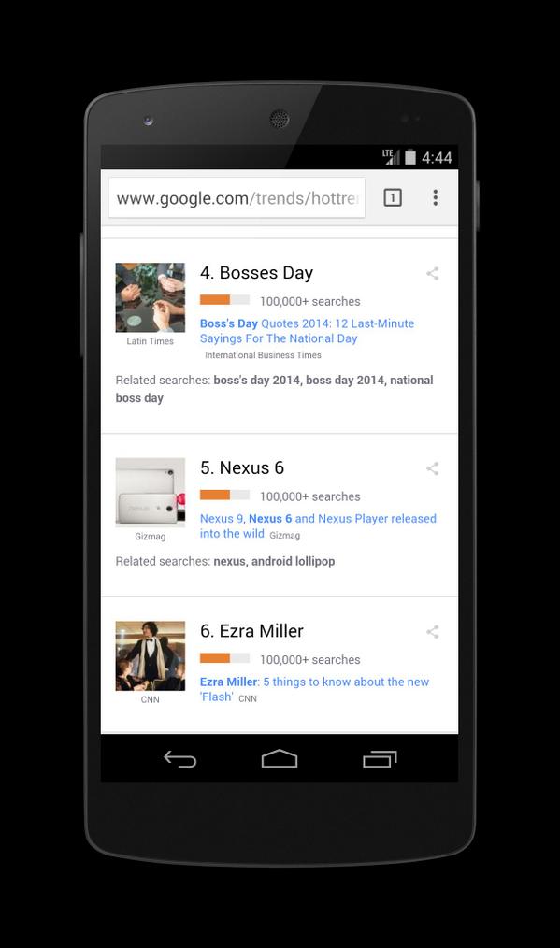Tap the Ezra Miller photo thumbnail
The height and width of the screenshot is (948, 560).
150,656
